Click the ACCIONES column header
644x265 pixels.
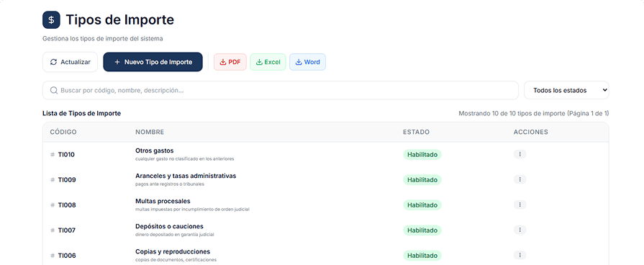click(530, 132)
